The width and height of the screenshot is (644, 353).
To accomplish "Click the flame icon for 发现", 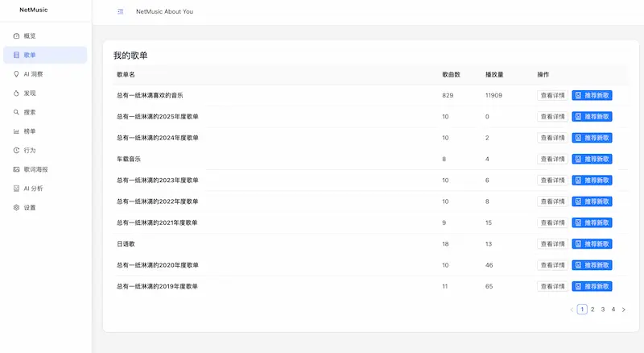I will tap(17, 93).
